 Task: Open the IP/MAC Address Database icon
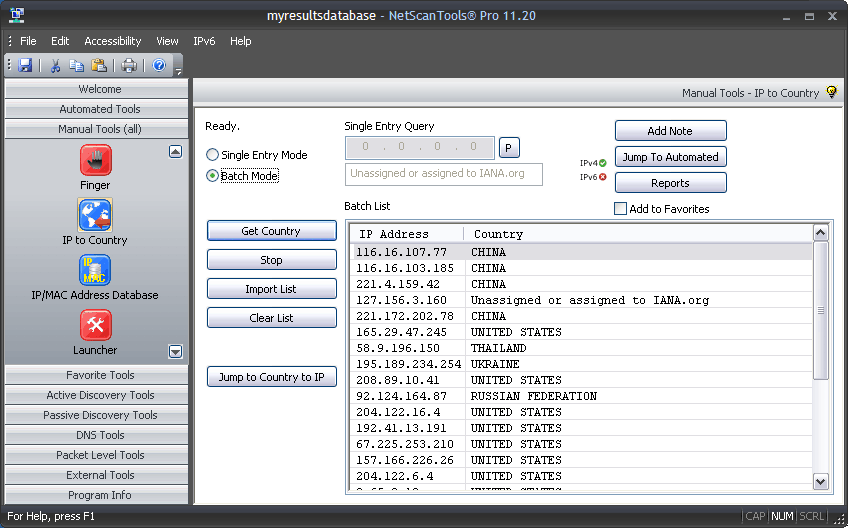pyautogui.click(x=95, y=270)
